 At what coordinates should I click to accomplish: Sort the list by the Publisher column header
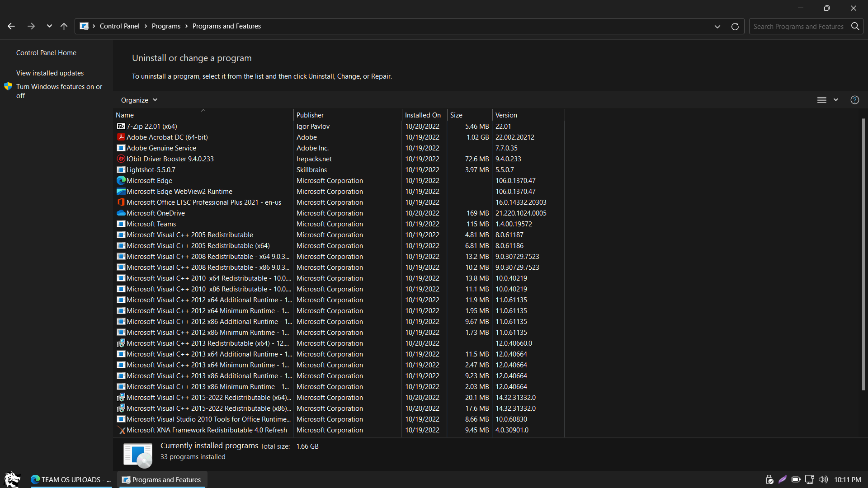point(310,115)
